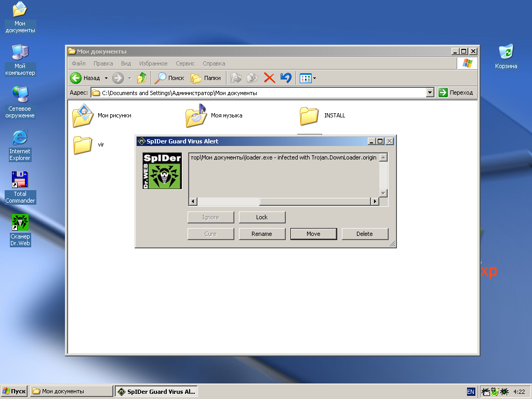
Task: Open the Поиск search tool
Action: coord(169,78)
